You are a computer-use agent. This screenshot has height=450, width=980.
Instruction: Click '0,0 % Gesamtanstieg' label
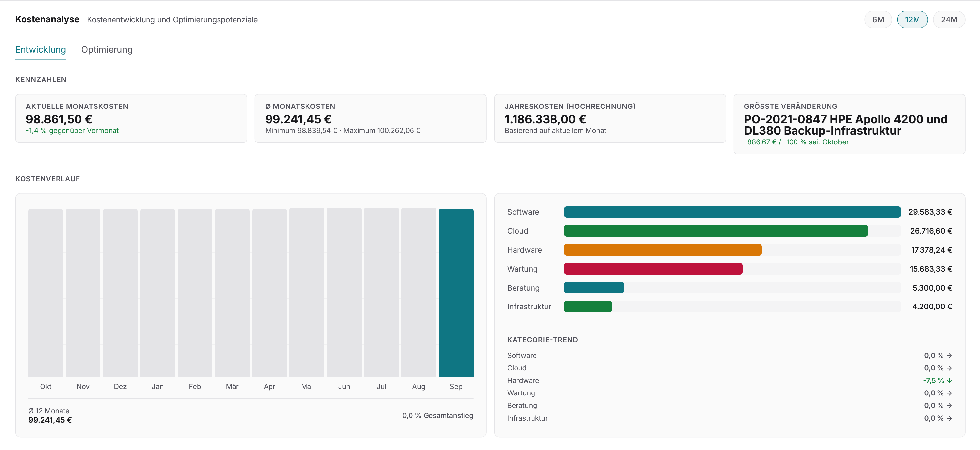click(x=438, y=415)
